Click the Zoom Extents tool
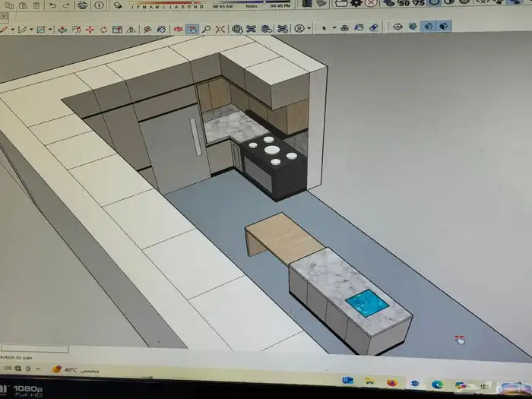532x399 pixels. 220,30
